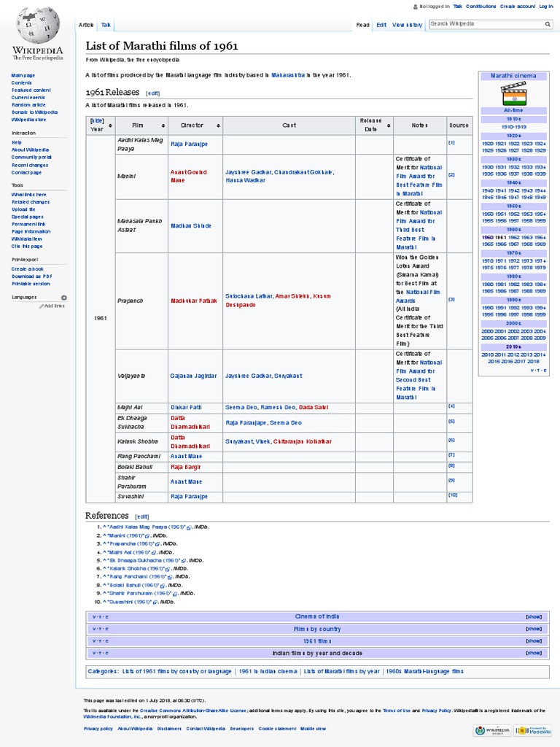
Task: Click the Mobile view footer link
Action: [313, 729]
